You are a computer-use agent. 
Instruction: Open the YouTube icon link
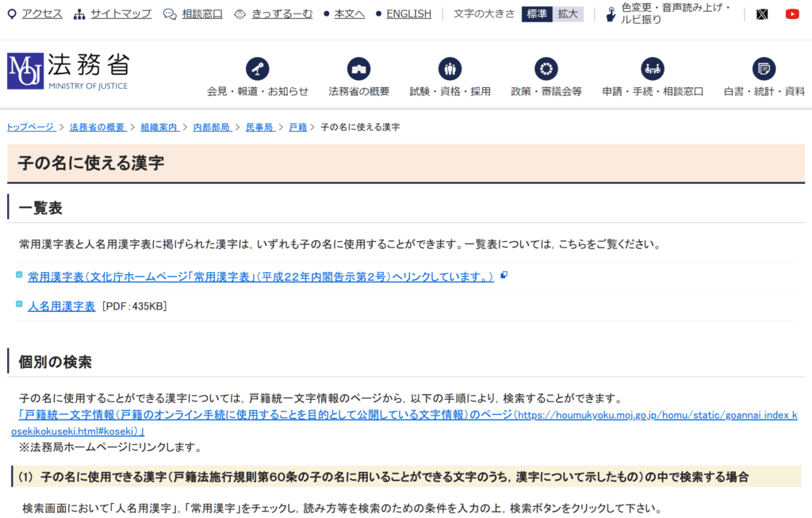tap(791, 13)
